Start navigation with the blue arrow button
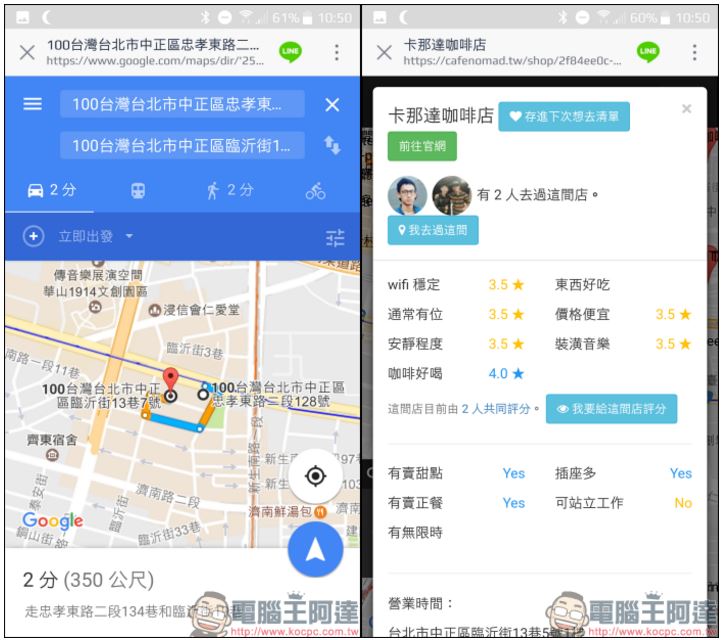This screenshot has width=721, height=640. coord(315,550)
